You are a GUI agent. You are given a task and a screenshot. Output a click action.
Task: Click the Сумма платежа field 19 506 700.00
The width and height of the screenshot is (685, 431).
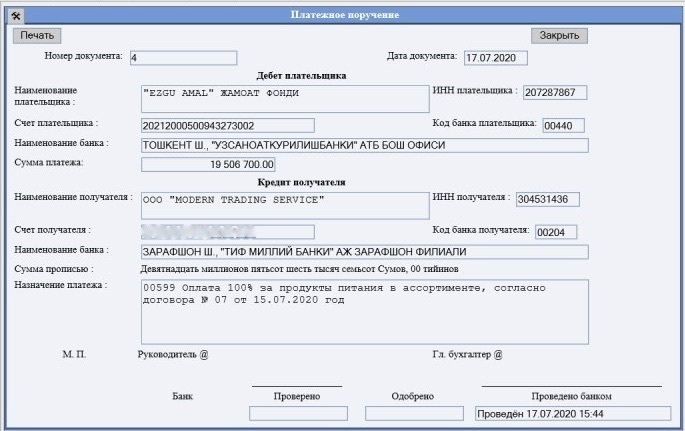tap(208, 165)
